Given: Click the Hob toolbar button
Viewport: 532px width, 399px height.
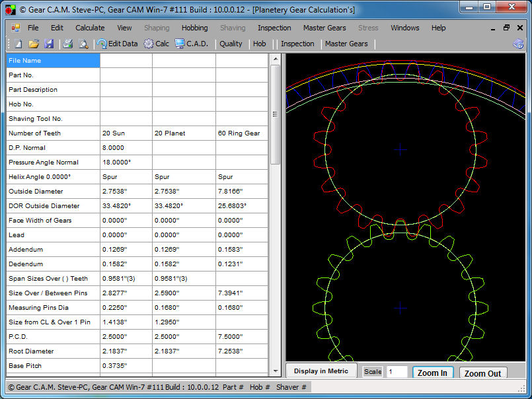Looking at the screenshot, I should (x=260, y=44).
